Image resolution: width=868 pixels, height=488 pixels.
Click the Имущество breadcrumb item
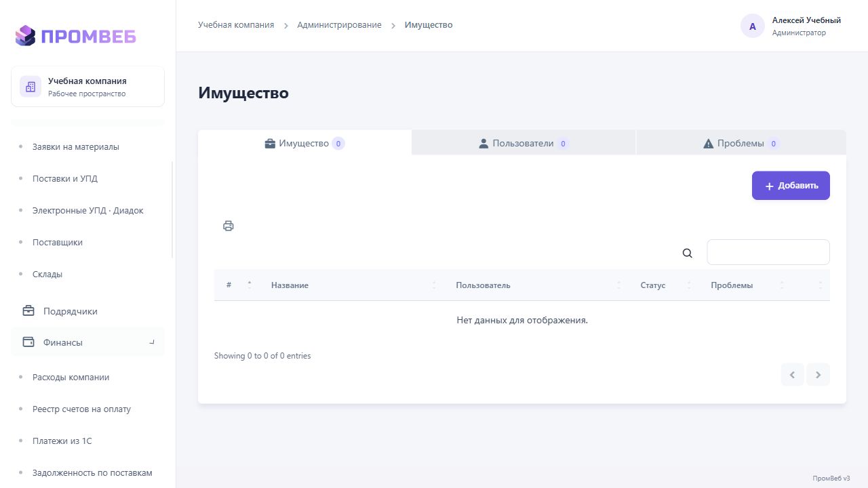click(x=429, y=25)
